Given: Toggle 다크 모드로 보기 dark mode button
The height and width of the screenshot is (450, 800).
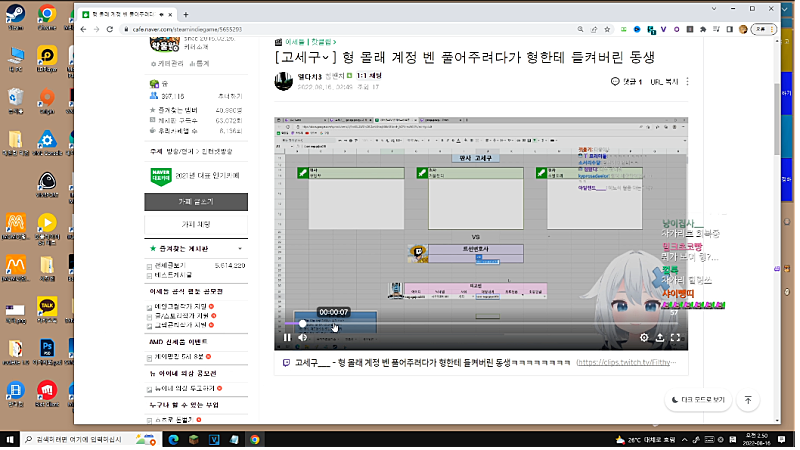Looking at the screenshot, I should (698, 400).
